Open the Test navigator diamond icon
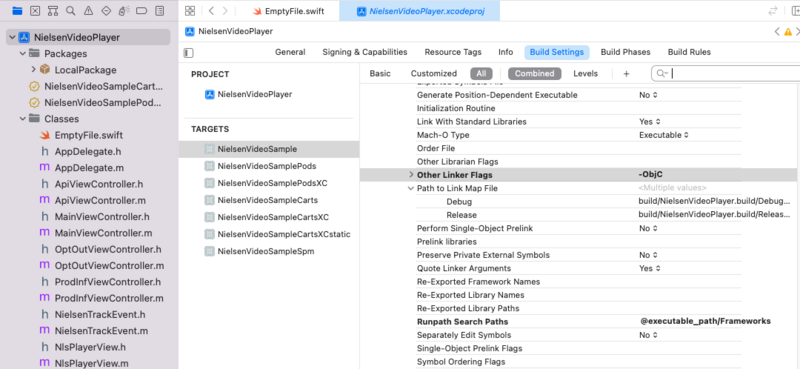The image size is (800, 369). [x=106, y=10]
